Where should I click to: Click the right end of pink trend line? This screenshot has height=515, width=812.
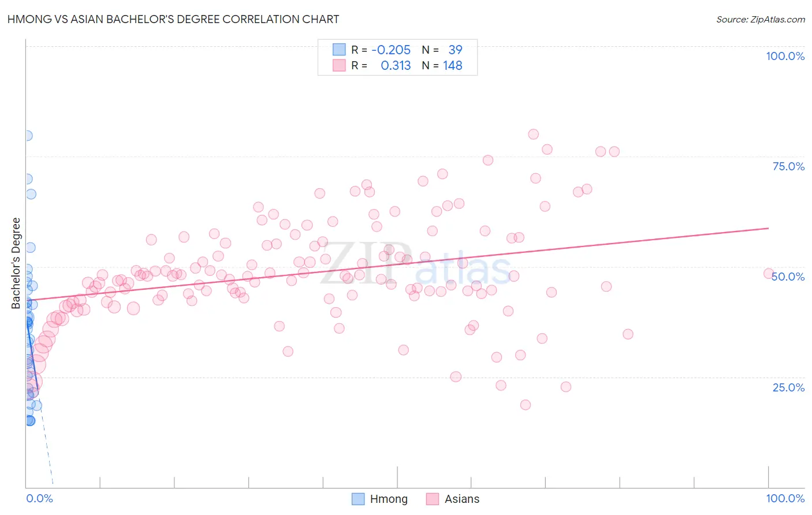click(x=768, y=228)
